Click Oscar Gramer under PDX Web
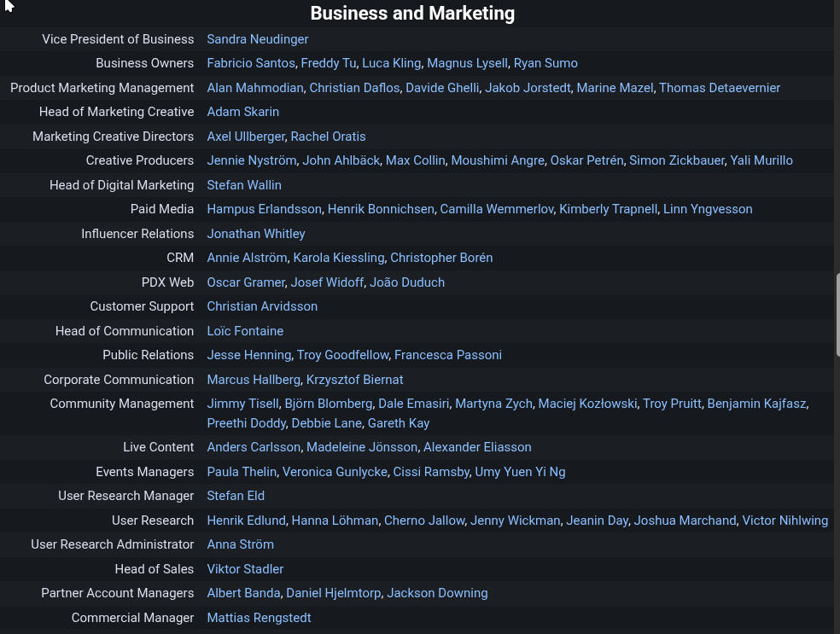 [246, 282]
